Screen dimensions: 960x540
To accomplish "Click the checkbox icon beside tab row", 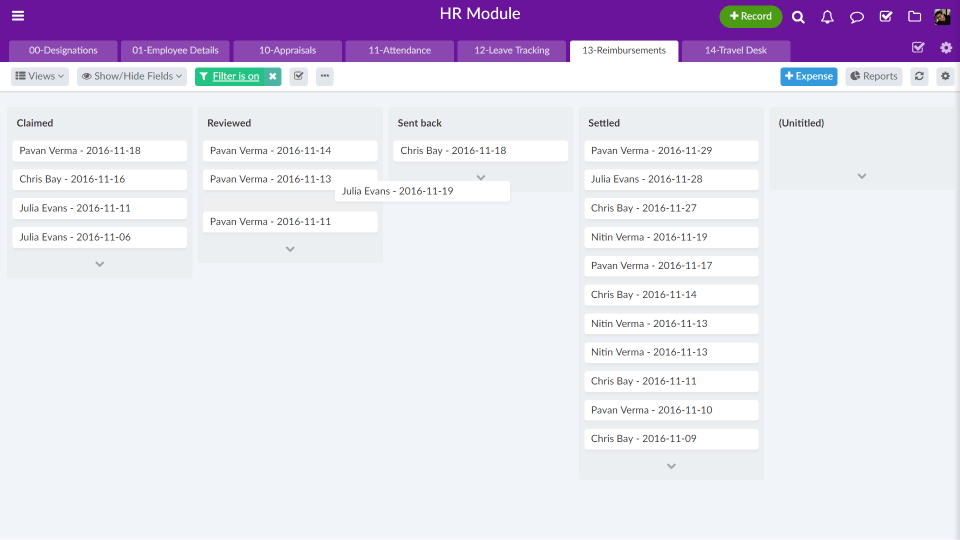I will (918, 48).
